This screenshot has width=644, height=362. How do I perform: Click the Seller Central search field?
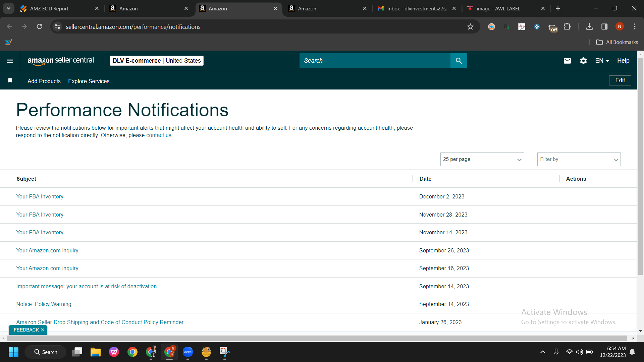pyautogui.click(x=375, y=61)
